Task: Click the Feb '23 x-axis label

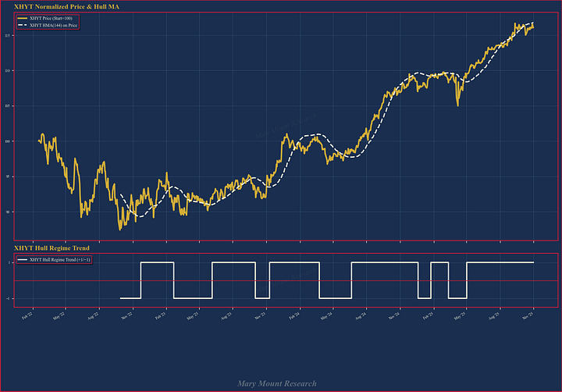Action: pos(160,315)
